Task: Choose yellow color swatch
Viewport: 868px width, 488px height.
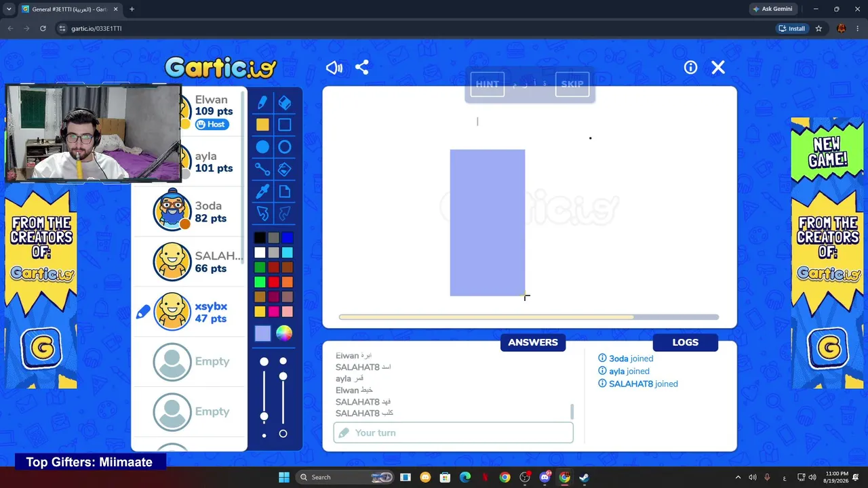Action: 260,312
